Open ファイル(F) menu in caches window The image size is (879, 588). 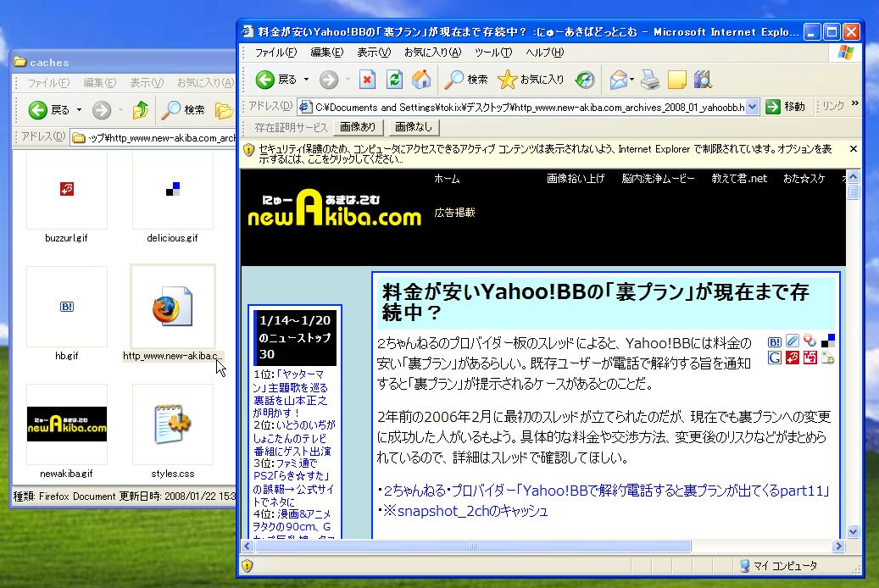(48, 83)
